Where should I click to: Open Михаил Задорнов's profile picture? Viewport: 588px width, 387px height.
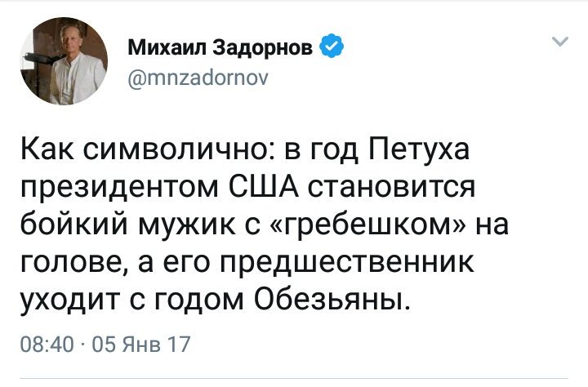(x=64, y=61)
